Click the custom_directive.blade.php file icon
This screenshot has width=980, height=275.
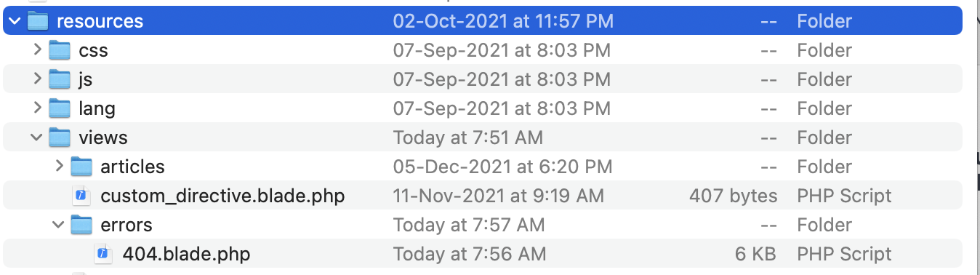[81, 196]
